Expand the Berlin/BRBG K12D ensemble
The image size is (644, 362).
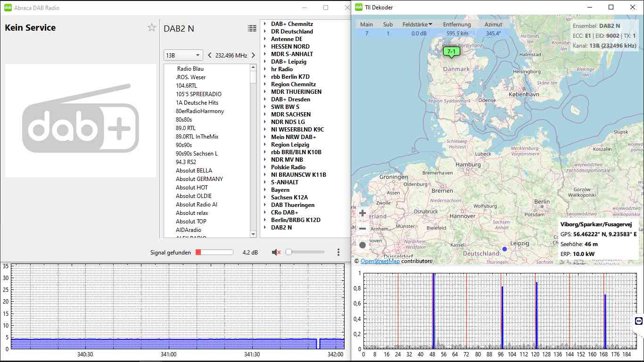[x=265, y=220]
